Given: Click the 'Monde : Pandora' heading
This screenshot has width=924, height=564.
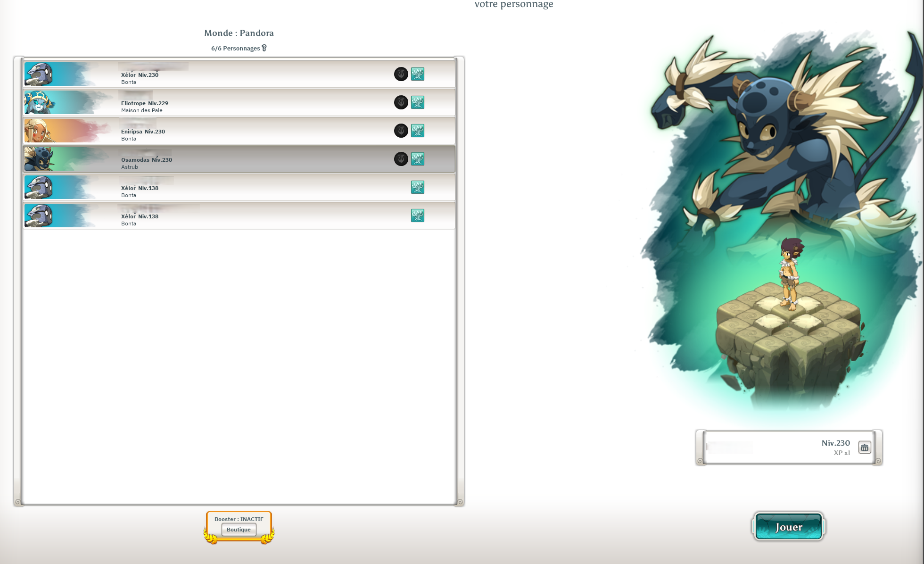Looking at the screenshot, I should [x=239, y=33].
